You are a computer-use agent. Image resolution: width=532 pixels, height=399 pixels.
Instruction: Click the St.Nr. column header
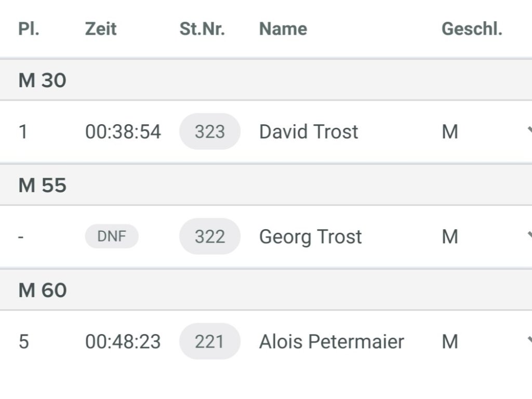click(x=202, y=29)
